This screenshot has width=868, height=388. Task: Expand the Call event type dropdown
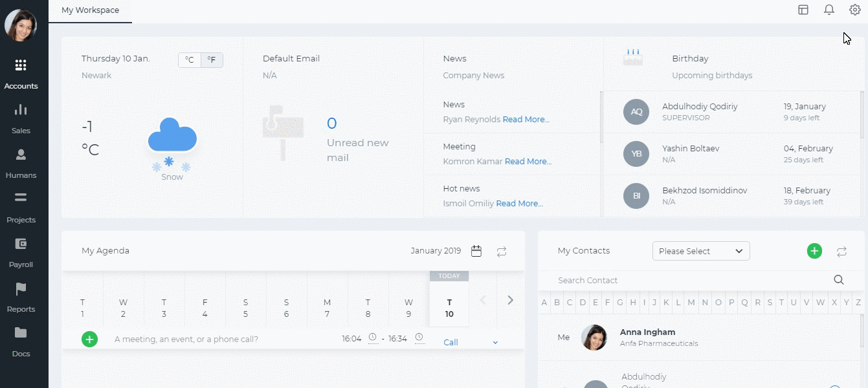(495, 343)
